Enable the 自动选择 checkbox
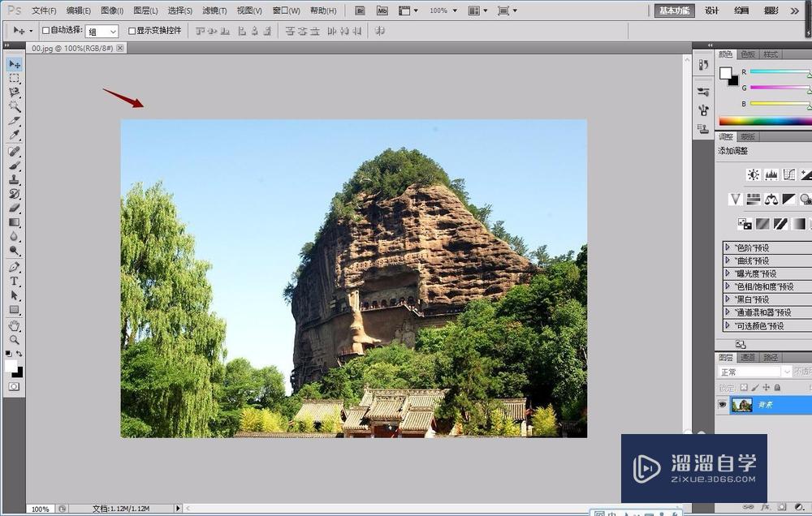 pos(45,31)
